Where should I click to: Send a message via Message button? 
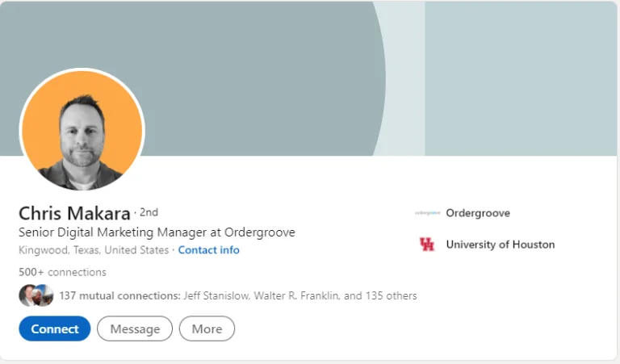click(x=135, y=328)
